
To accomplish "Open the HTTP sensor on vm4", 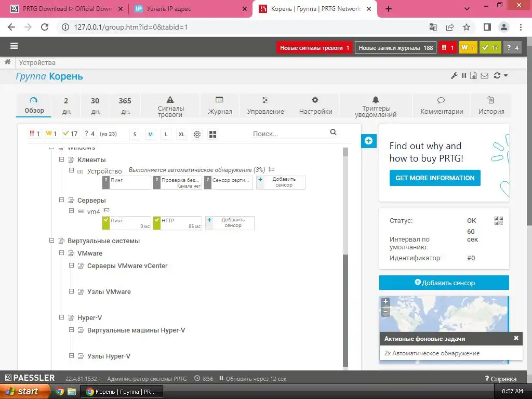I will click(178, 223).
